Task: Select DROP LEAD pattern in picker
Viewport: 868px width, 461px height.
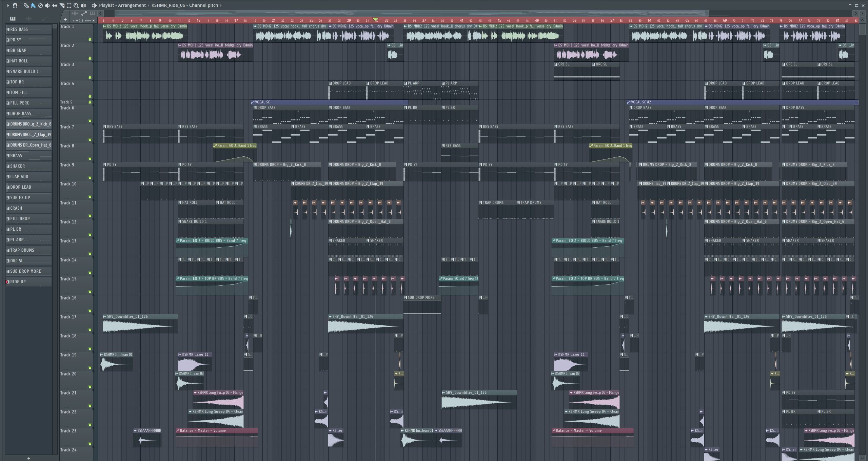Action: [x=29, y=187]
